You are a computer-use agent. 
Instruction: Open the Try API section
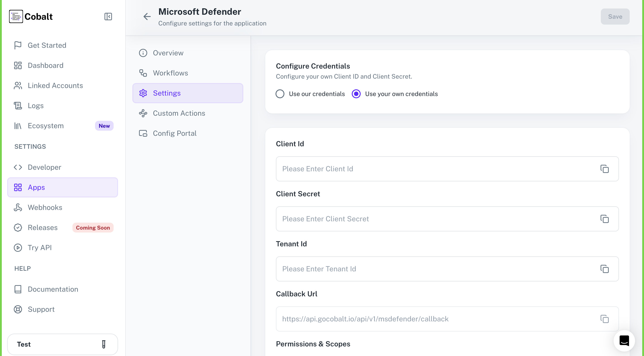pos(40,247)
